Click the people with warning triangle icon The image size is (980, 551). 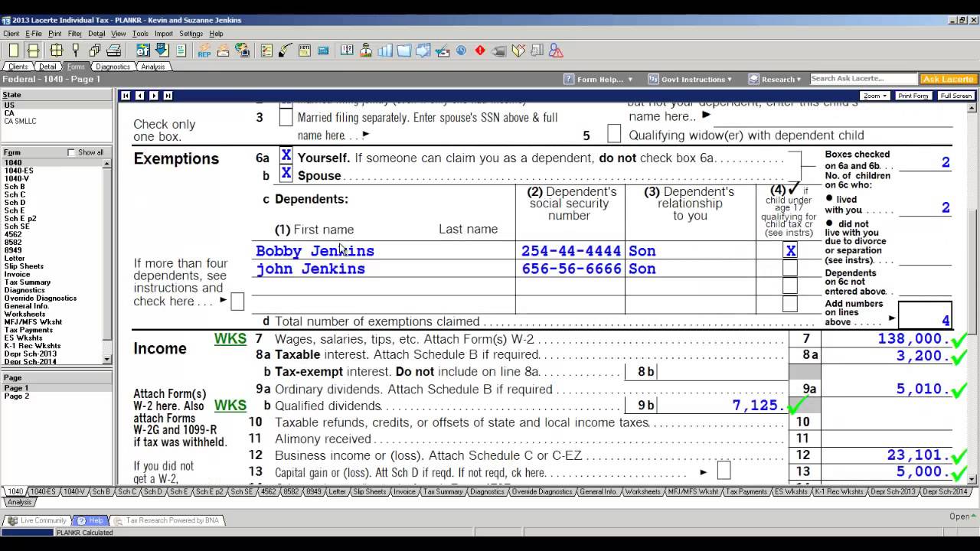557,51
